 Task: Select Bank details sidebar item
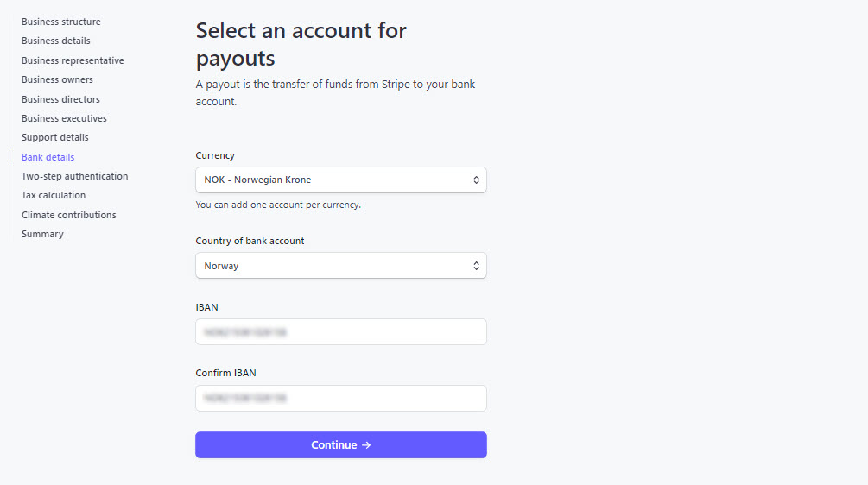click(48, 157)
